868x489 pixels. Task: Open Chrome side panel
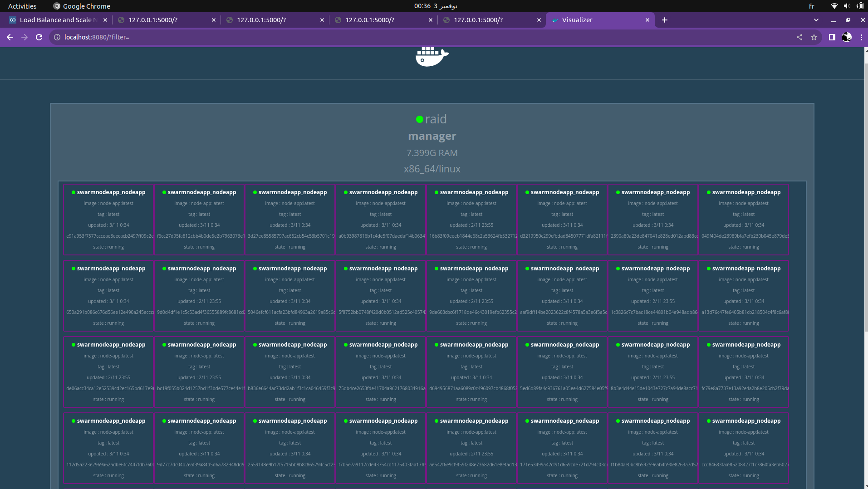(x=832, y=37)
